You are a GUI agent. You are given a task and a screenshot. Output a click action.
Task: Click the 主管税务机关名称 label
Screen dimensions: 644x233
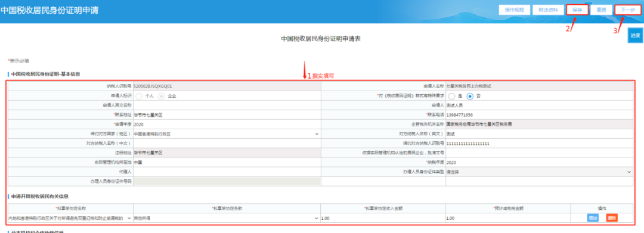click(428, 124)
